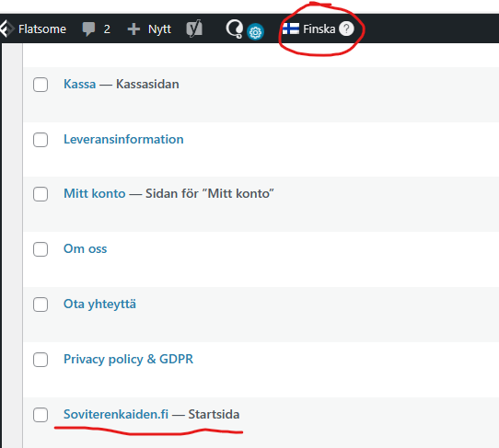Screen dimensions: 499x448
Task: Tick the Leveransinformation checkbox
Action: tap(41, 140)
